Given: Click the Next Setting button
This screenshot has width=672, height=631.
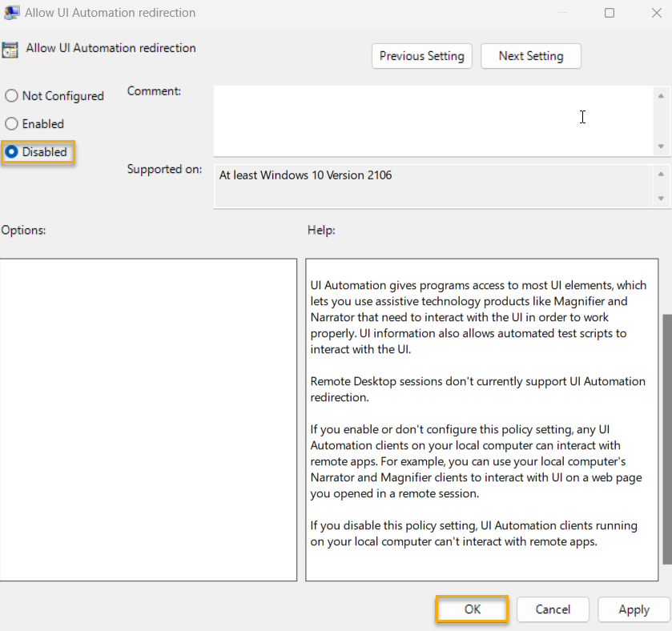Looking at the screenshot, I should pos(530,56).
